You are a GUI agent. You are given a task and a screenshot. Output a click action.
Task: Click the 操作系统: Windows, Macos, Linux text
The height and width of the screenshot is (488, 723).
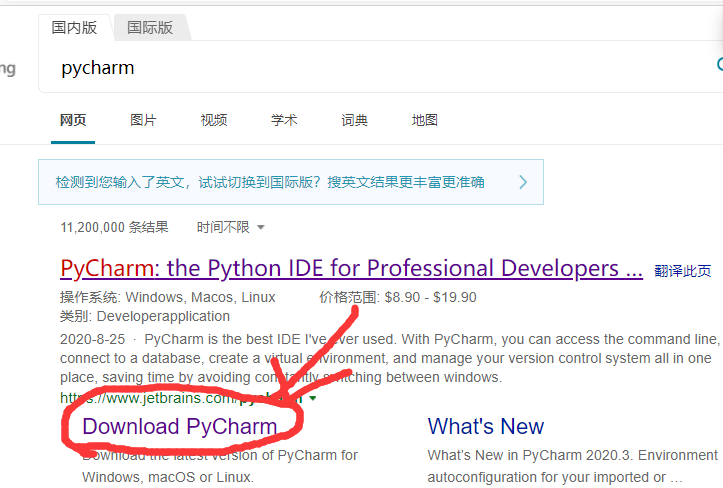(167, 297)
